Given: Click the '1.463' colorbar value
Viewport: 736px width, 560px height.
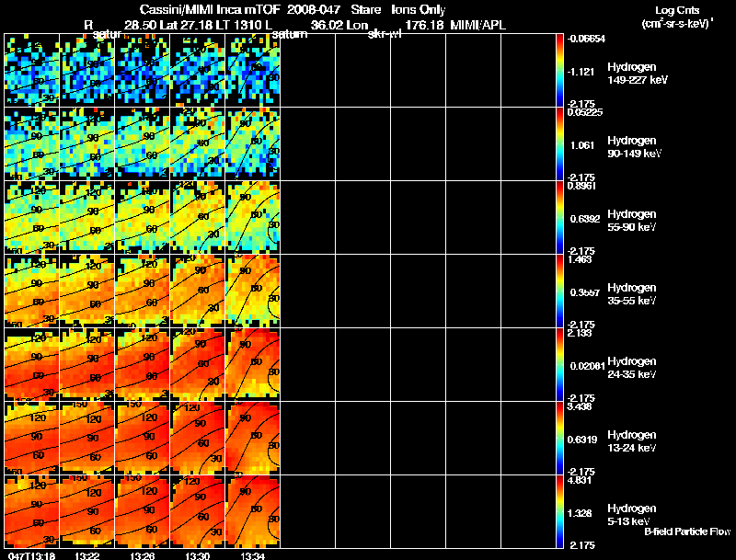Looking at the screenshot, I should (580, 260).
